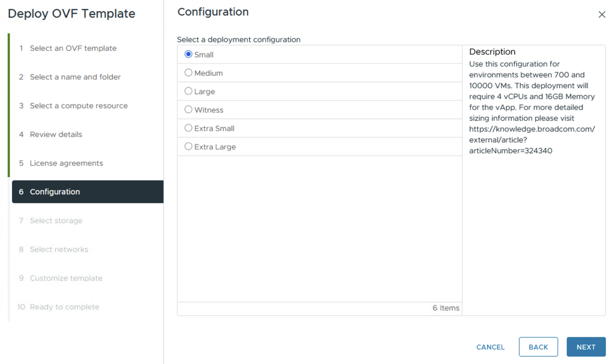Choose the Extra Large deployment size

click(188, 146)
